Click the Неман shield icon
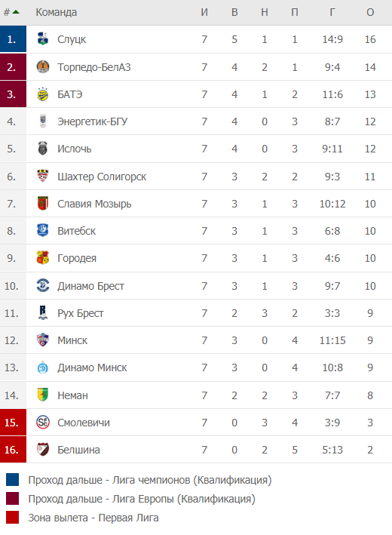This screenshot has height=535, width=392. [x=43, y=395]
